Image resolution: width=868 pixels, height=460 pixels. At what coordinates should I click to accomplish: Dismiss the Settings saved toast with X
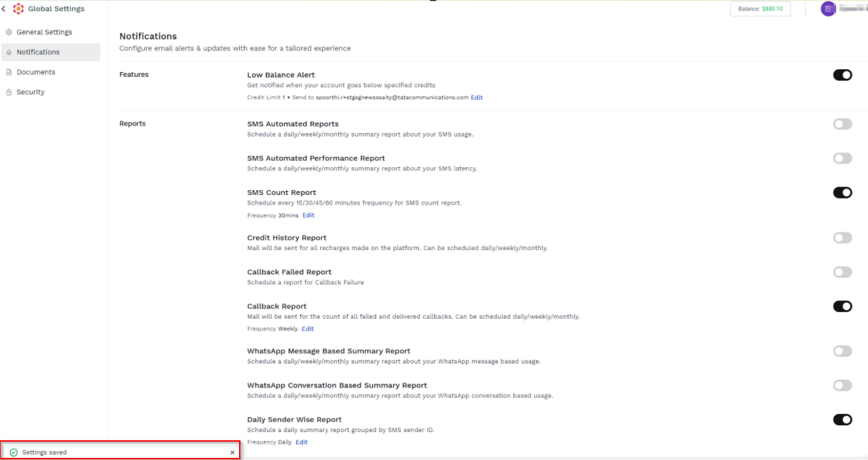[232, 453]
